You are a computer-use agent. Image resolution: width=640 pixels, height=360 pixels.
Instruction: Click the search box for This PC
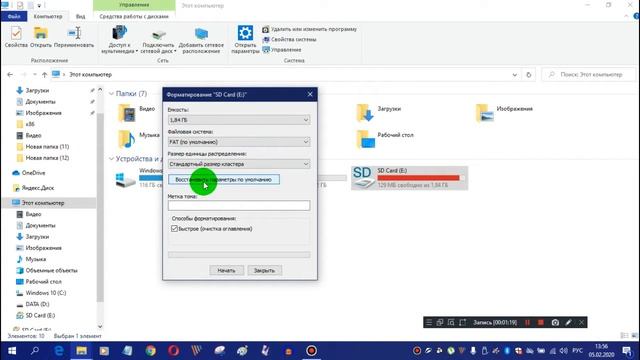589,75
